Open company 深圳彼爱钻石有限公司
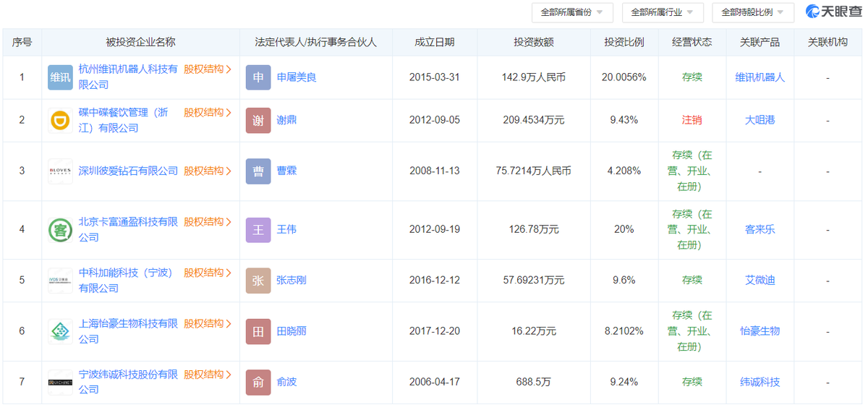868x410 pixels. tap(128, 171)
